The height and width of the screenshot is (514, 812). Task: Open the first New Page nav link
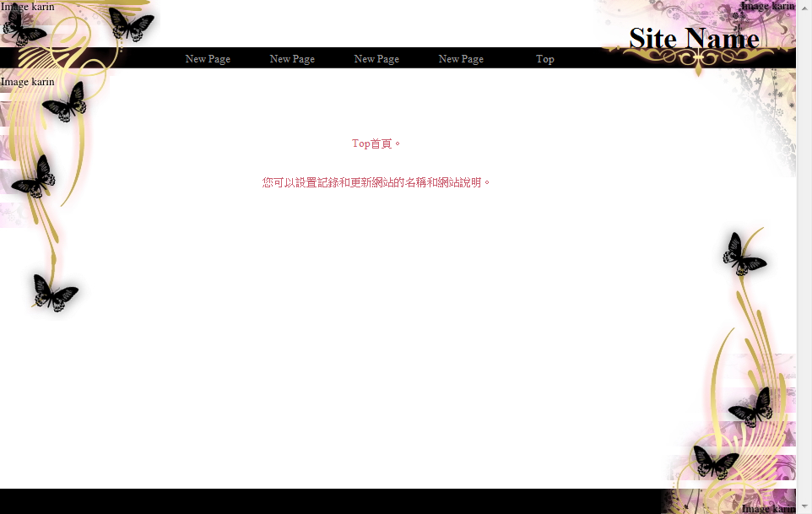[x=208, y=59]
